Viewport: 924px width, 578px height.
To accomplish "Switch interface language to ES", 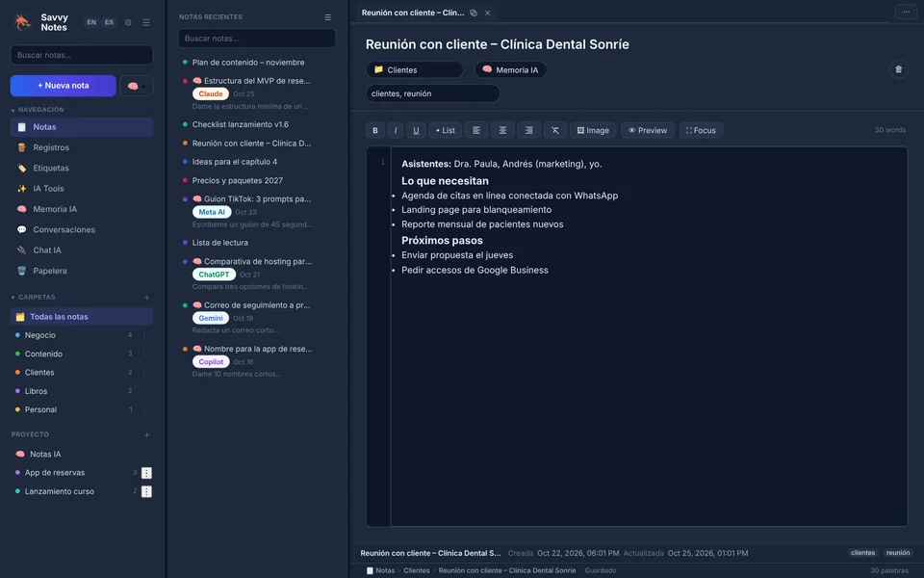I will tap(109, 22).
